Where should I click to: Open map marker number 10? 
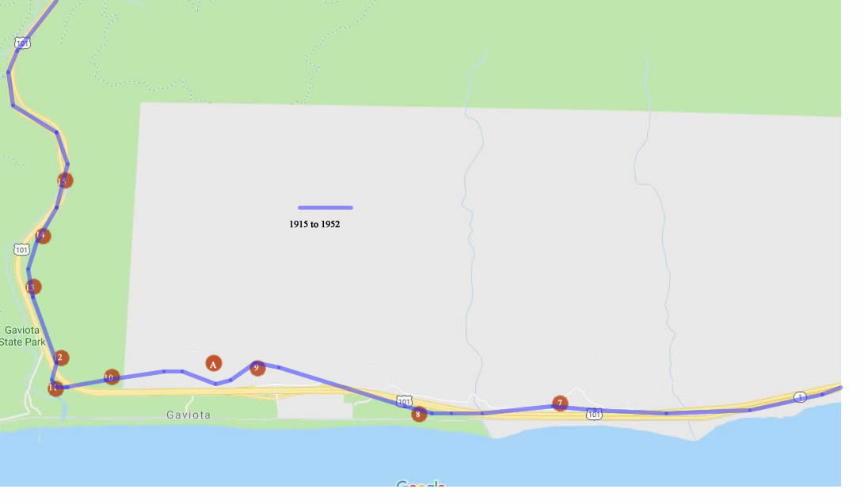[112, 377]
